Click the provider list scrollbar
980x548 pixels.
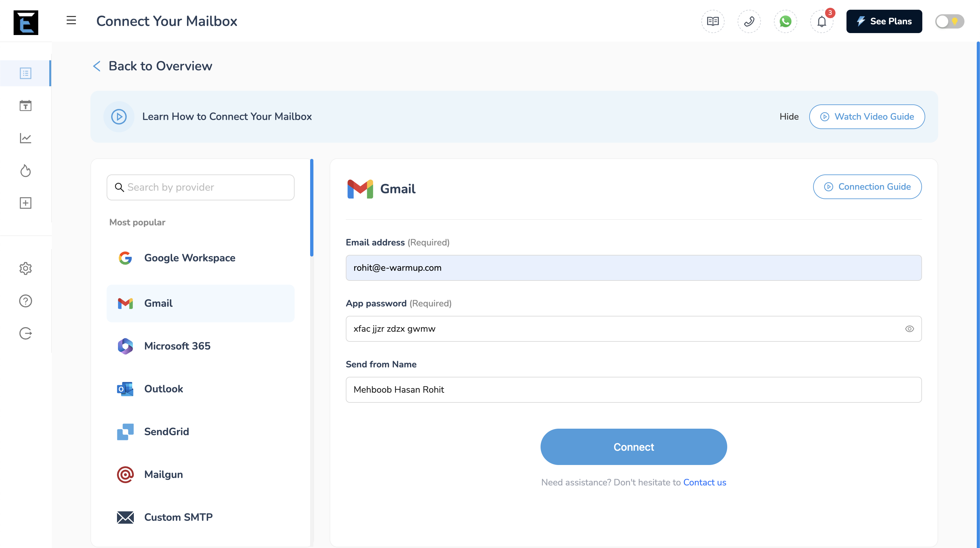[x=311, y=208]
